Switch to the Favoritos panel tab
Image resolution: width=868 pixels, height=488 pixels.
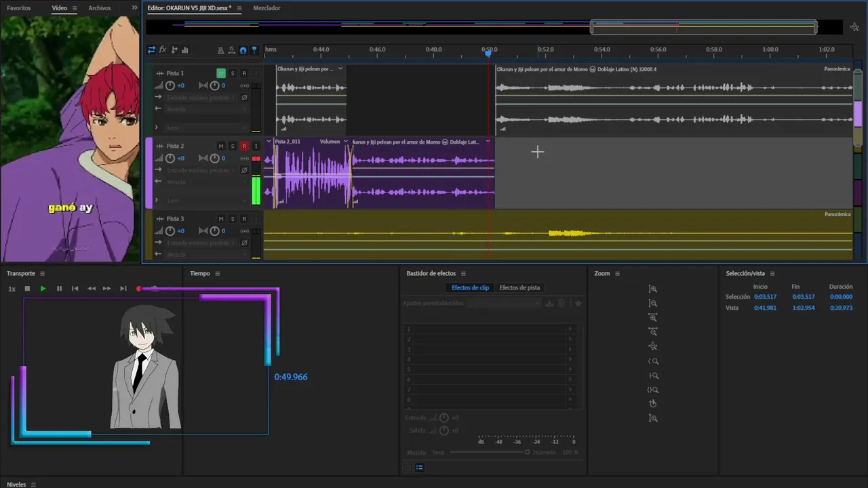point(19,8)
